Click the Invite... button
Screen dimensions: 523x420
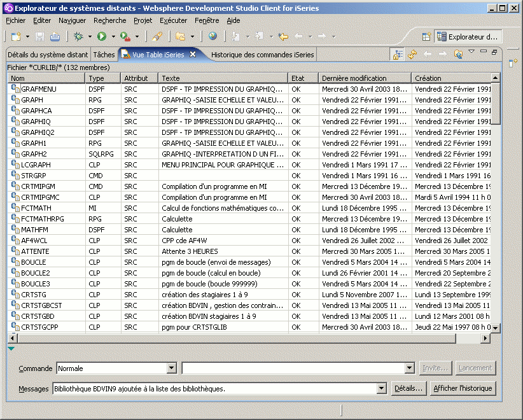(x=435, y=368)
